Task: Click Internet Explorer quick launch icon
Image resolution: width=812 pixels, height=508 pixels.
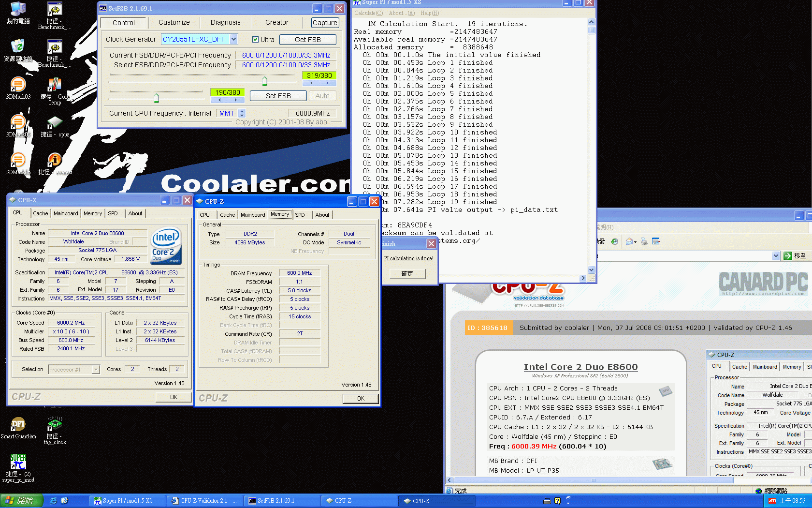Action: (x=53, y=501)
